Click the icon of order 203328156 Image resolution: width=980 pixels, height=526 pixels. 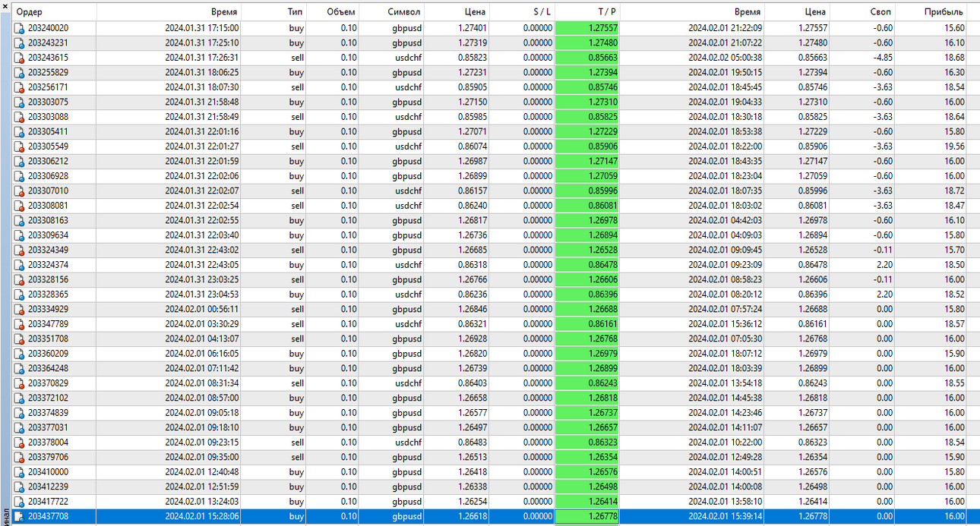[20, 279]
